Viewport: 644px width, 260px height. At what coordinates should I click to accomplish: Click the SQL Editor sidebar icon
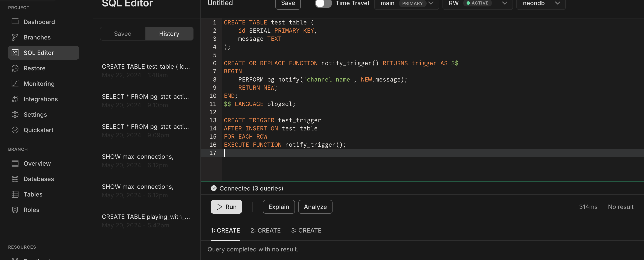coord(15,53)
